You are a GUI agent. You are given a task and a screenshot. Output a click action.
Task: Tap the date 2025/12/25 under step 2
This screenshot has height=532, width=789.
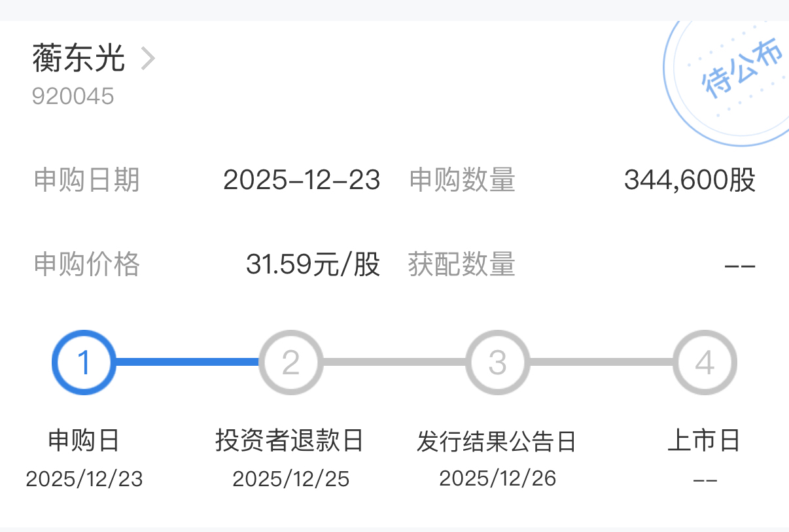(290, 479)
